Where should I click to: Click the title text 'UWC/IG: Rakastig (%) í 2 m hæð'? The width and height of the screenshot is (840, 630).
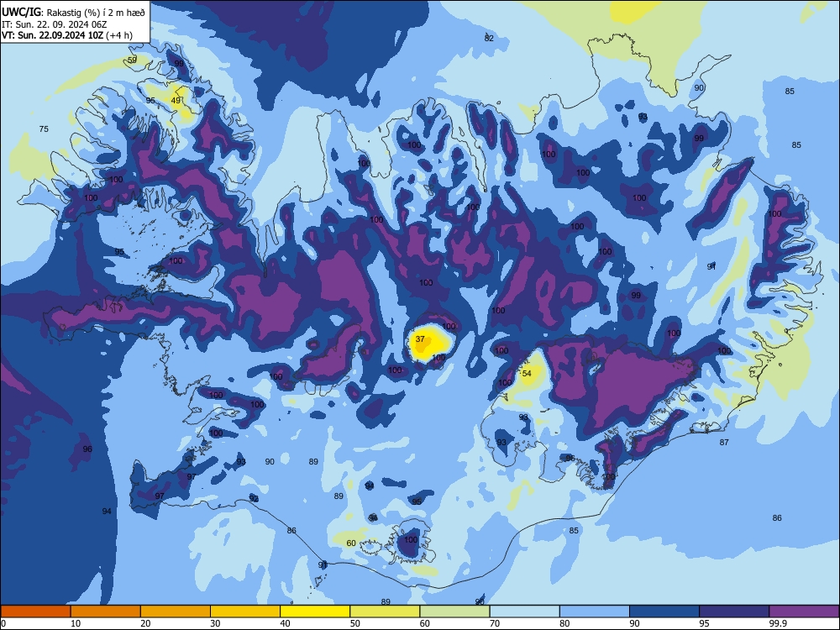point(73,12)
